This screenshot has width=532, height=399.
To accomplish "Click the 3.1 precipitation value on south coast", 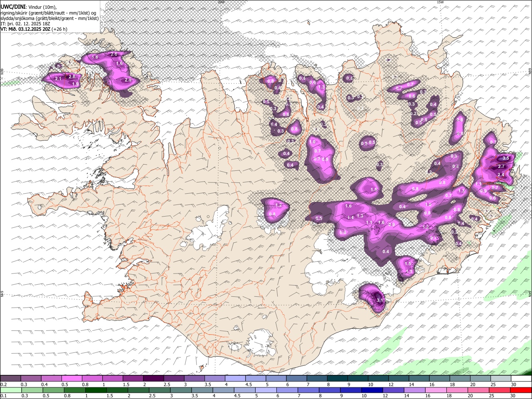I will (x=379, y=300).
